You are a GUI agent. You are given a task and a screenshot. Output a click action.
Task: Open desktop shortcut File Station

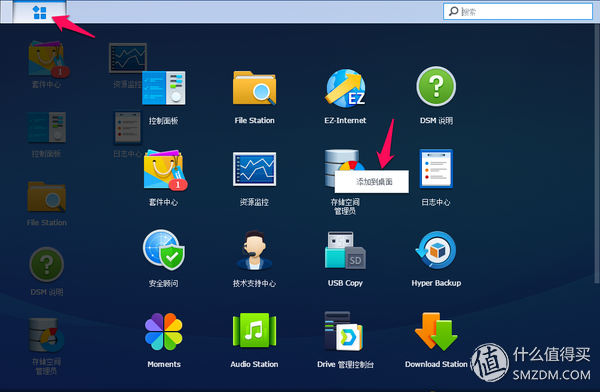(47, 197)
